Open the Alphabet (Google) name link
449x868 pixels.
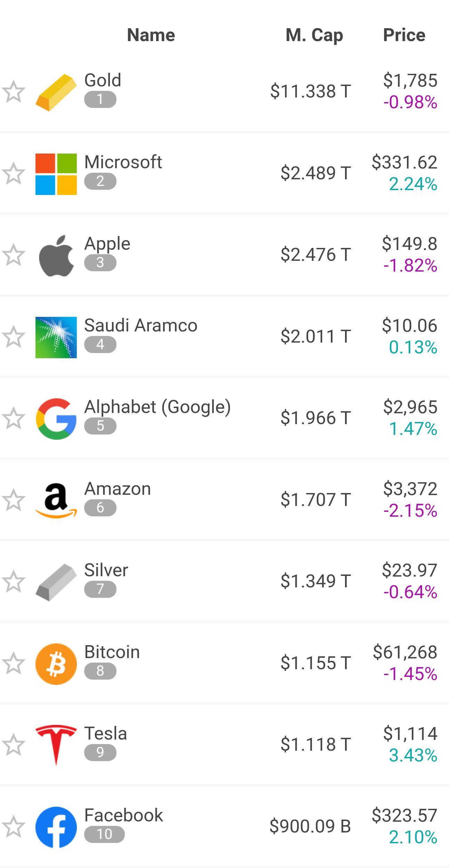157,407
